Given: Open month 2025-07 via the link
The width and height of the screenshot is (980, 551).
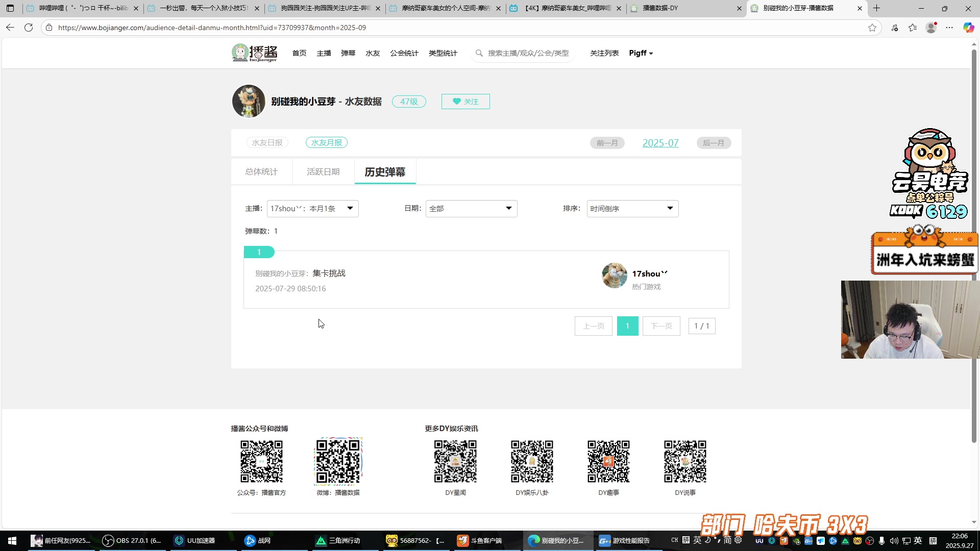Looking at the screenshot, I should point(660,143).
